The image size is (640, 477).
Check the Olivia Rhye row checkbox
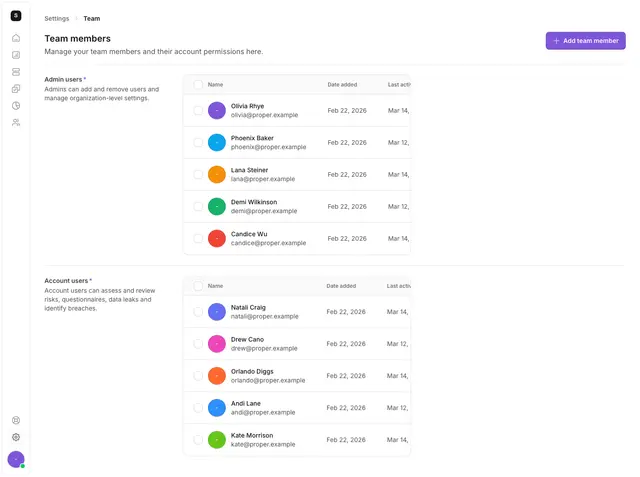coord(198,111)
